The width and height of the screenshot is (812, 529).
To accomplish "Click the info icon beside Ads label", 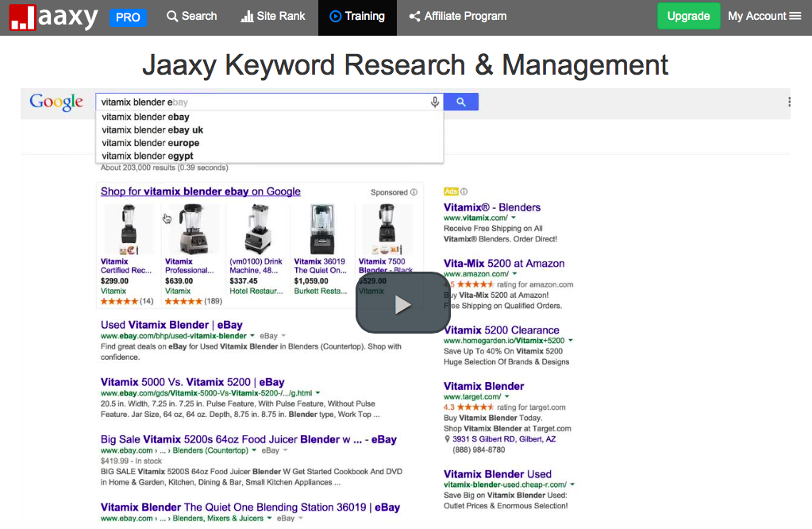I will pos(464,191).
